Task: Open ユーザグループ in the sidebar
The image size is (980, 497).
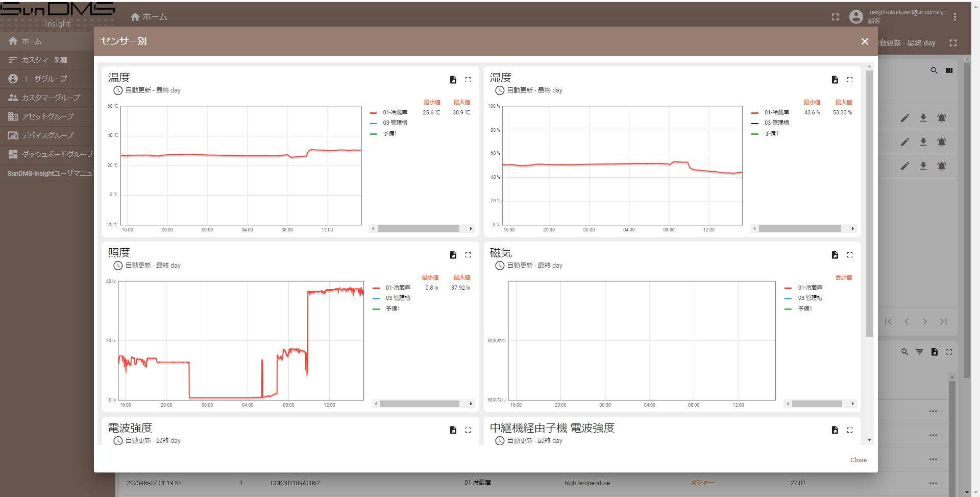Action: (47, 79)
